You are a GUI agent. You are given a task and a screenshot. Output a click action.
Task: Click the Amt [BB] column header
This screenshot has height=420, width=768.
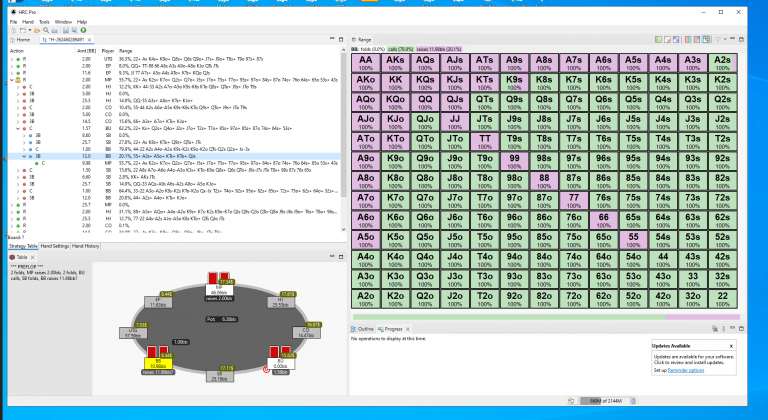pyautogui.click(x=86, y=51)
